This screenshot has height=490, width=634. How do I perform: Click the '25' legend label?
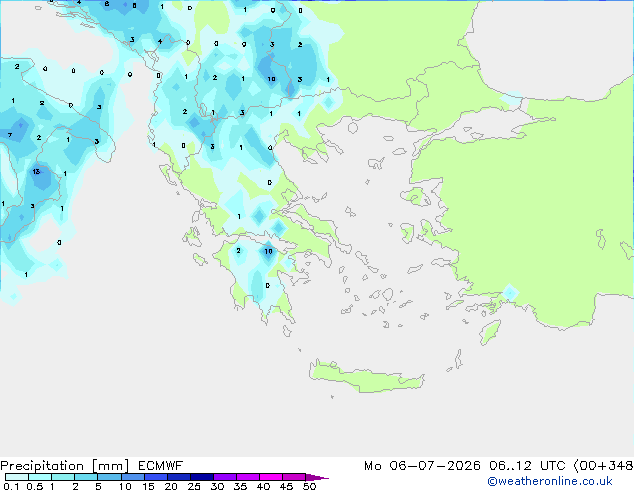click(x=194, y=486)
